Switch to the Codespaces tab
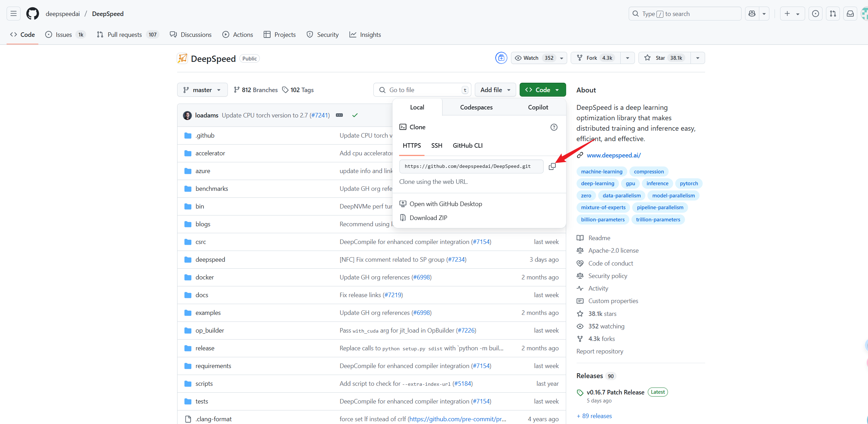Screen dimensions: 868x424 [476, 107]
